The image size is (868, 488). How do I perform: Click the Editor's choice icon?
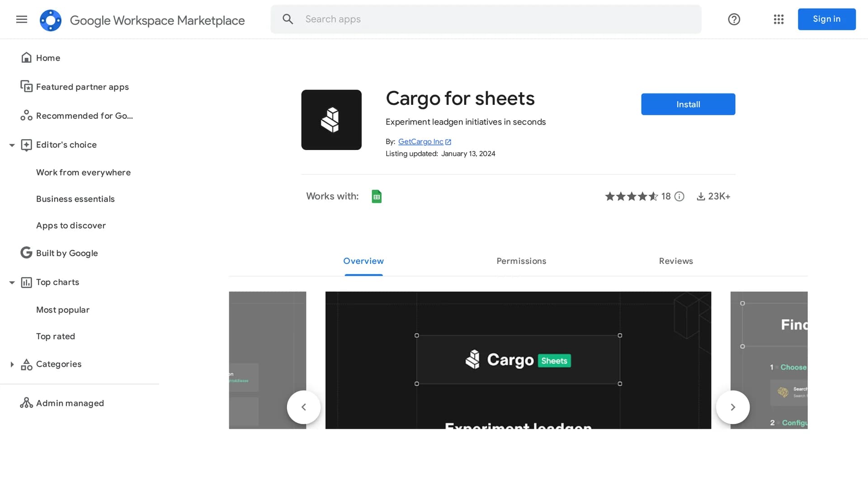[x=27, y=145]
